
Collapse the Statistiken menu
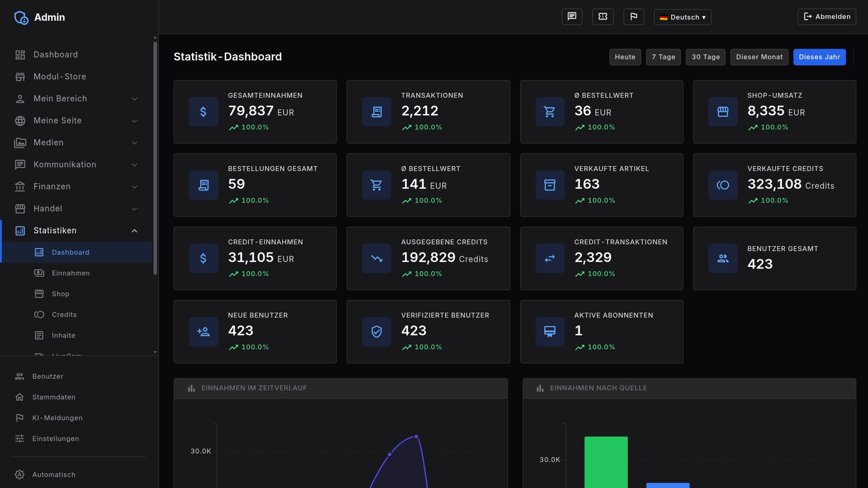point(76,230)
